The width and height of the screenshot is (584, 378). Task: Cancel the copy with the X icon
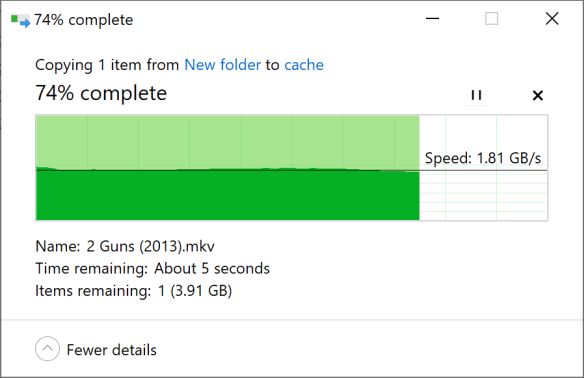click(537, 95)
